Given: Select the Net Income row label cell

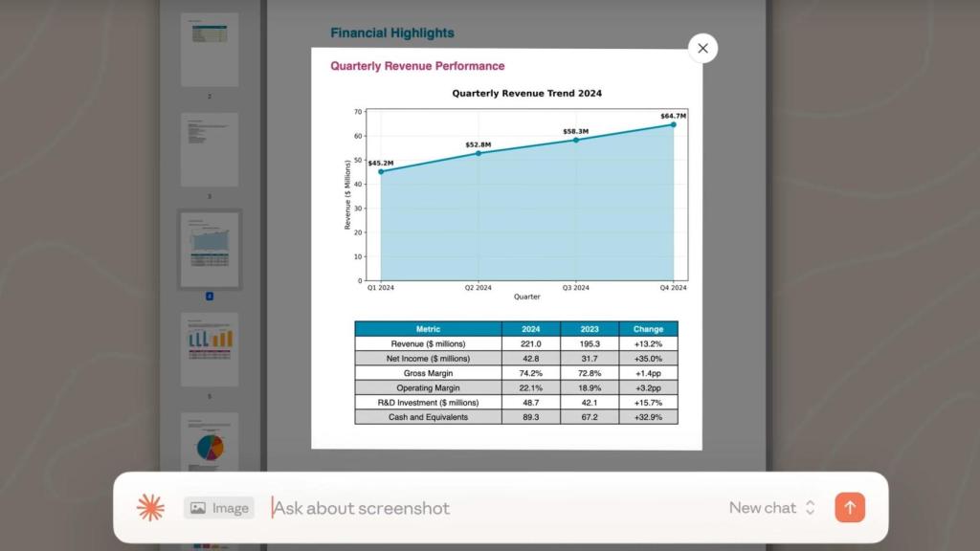Looking at the screenshot, I should tap(428, 359).
